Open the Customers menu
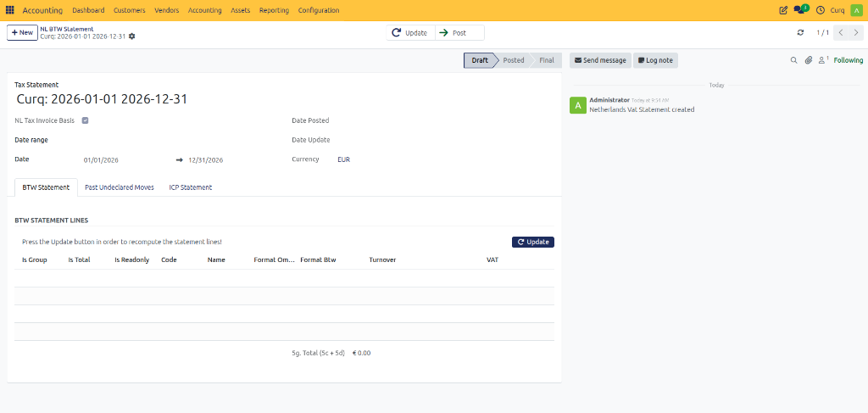 [x=130, y=10]
